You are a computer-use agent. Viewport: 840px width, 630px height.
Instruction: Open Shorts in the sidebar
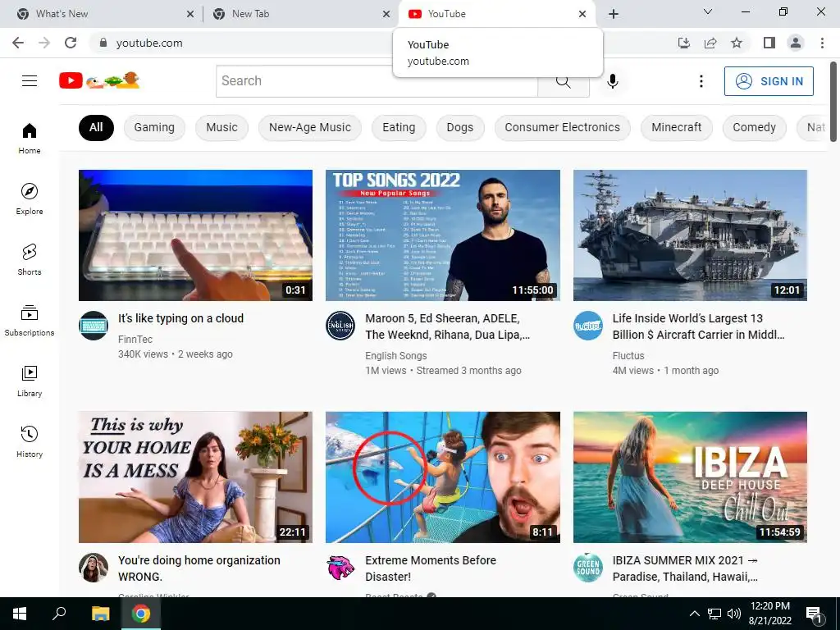pyautogui.click(x=30, y=259)
